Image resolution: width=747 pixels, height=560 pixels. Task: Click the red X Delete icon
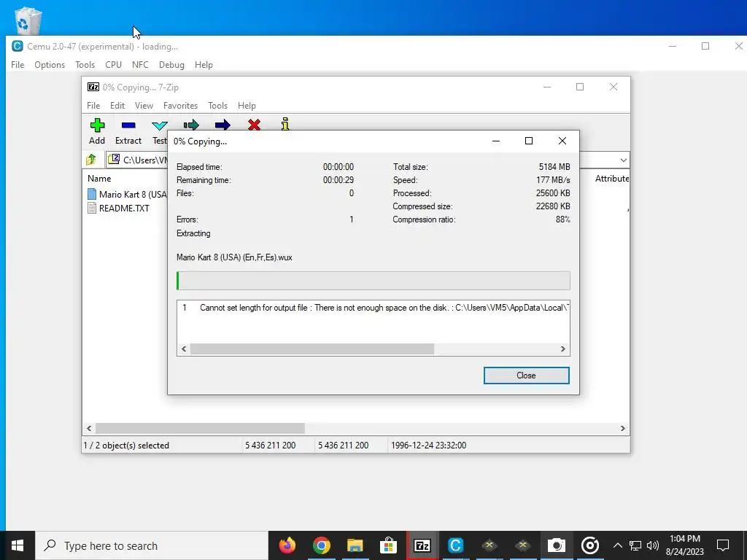pyautogui.click(x=255, y=124)
